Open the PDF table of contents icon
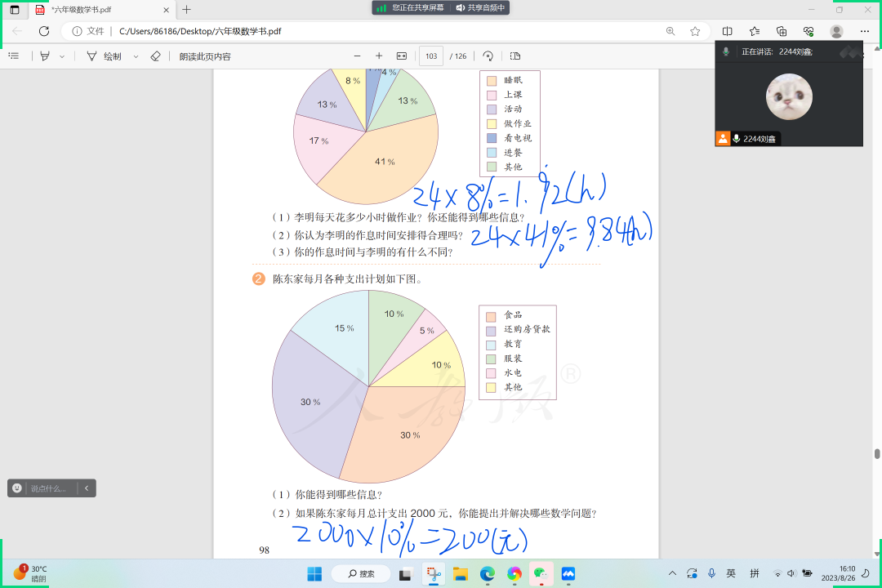 coord(13,56)
